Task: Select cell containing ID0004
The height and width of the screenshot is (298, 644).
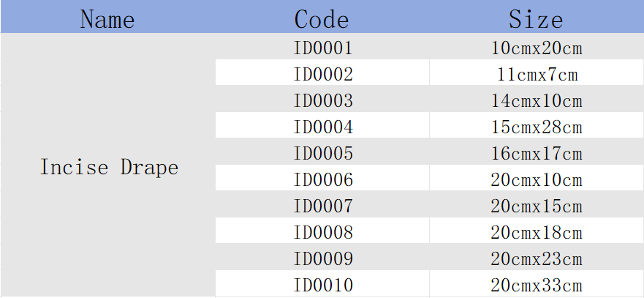Action: 322,125
